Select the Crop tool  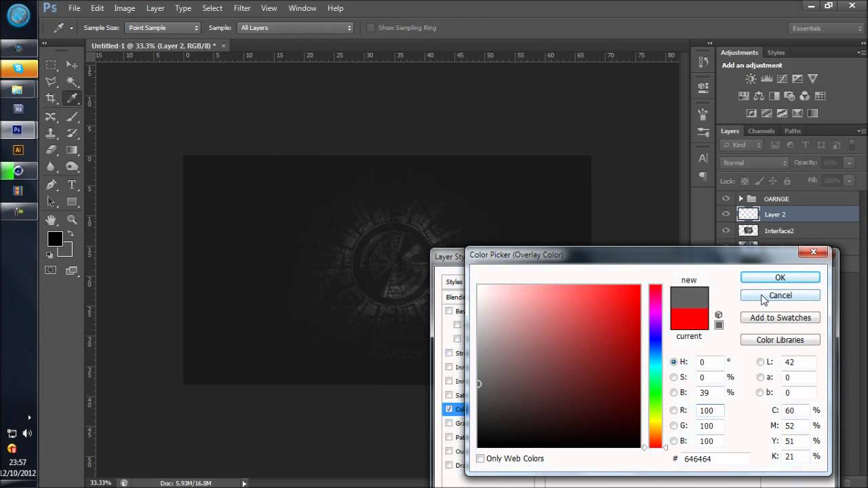[51, 98]
